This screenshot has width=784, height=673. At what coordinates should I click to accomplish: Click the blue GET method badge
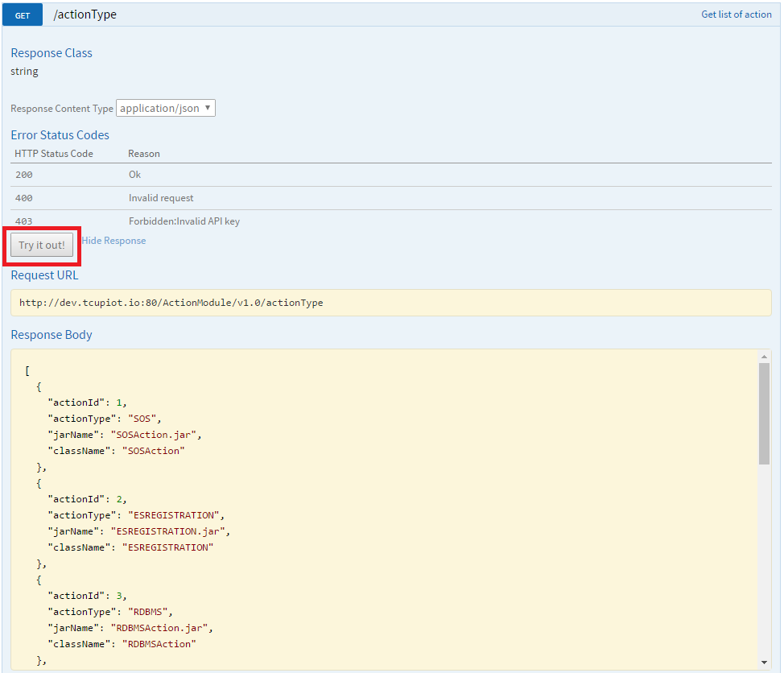tap(23, 15)
